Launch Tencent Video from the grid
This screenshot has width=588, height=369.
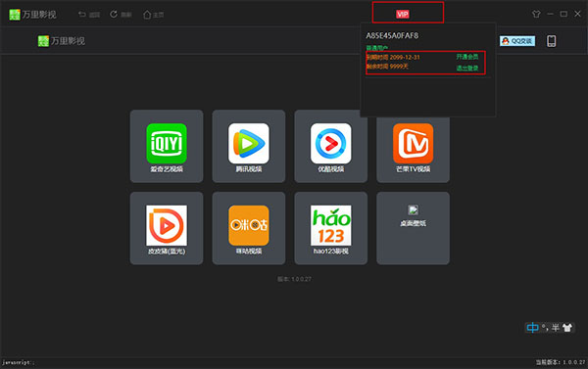click(x=249, y=146)
